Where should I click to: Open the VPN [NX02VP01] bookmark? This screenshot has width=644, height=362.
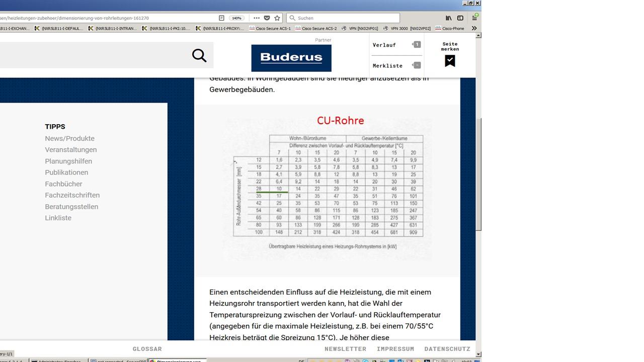[359, 29]
